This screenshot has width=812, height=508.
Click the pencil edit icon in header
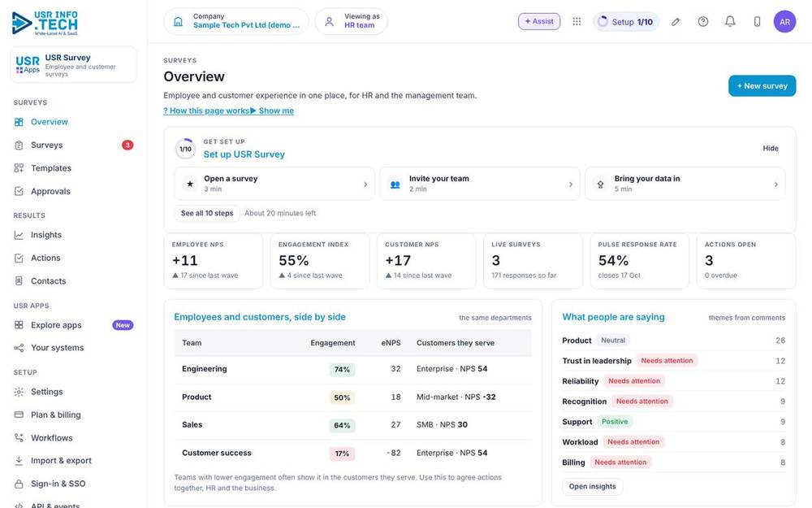(676, 22)
